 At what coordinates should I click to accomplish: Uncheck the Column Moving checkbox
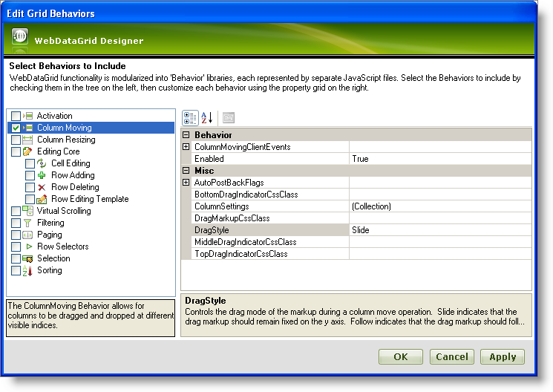pyautogui.click(x=16, y=128)
